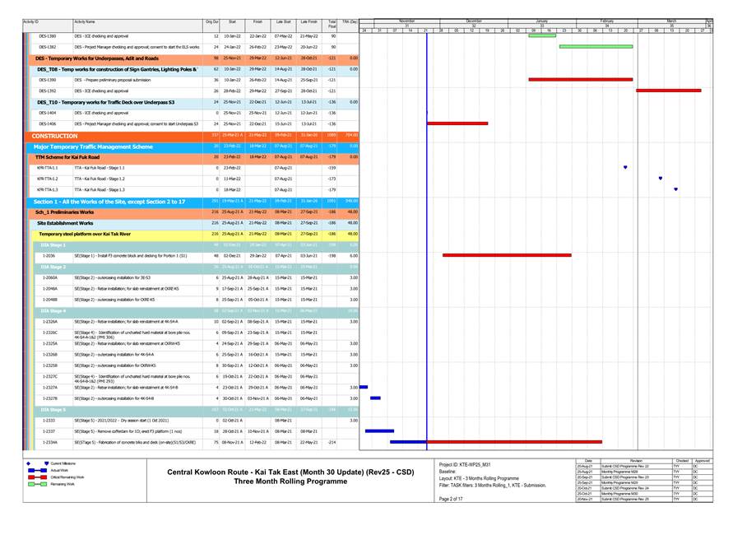Click the December month header in timescale
The height and width of the screenshot is (535, 756).
(x=474, y=20)
